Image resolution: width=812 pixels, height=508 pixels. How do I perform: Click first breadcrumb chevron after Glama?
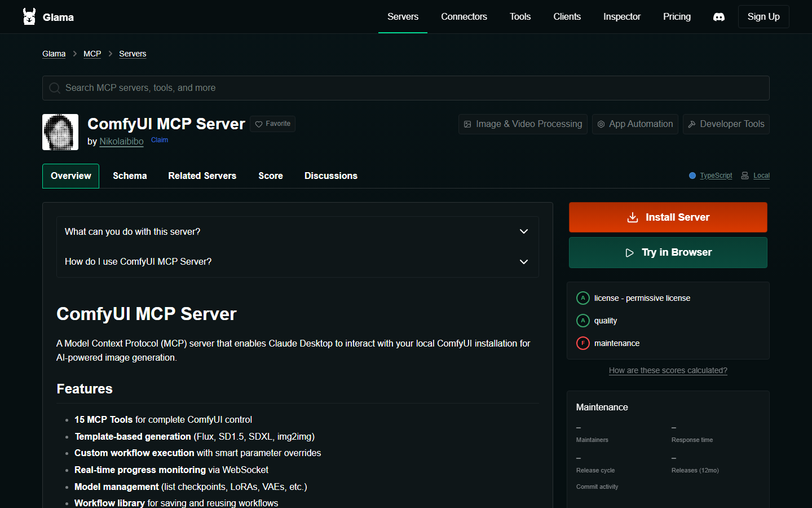pos(74,54)
